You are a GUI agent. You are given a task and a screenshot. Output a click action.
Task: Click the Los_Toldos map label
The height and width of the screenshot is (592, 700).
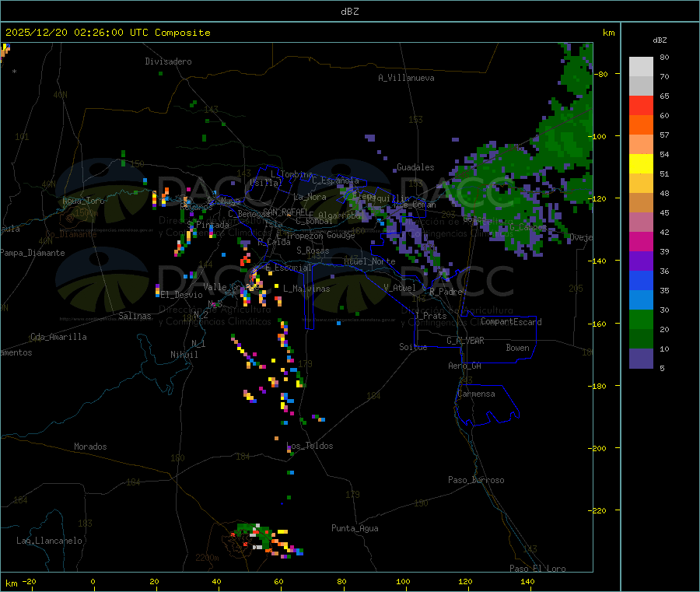point(310,446)
